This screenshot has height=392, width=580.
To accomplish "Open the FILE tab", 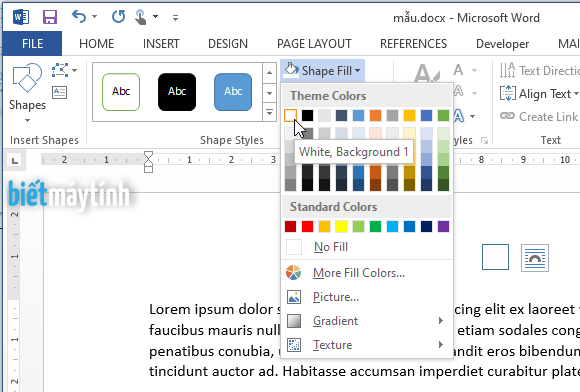I will coord(32,44).
